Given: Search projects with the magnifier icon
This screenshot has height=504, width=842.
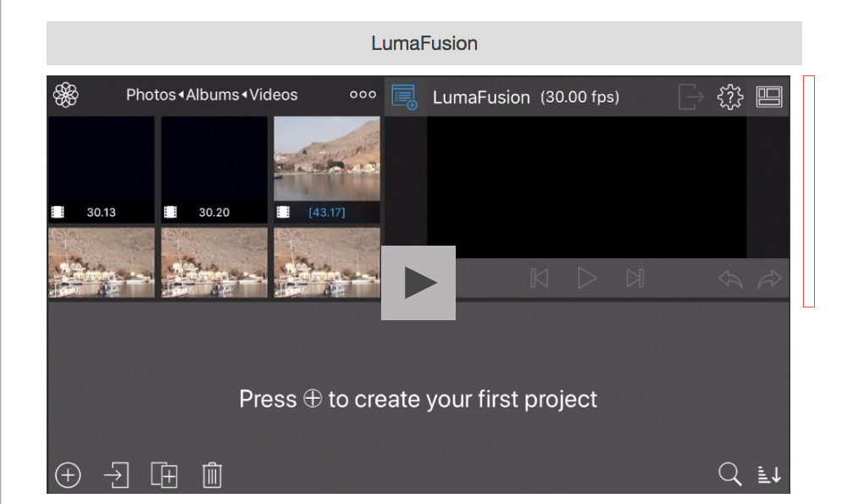Looking at the screenshot, I should point(729,475).
